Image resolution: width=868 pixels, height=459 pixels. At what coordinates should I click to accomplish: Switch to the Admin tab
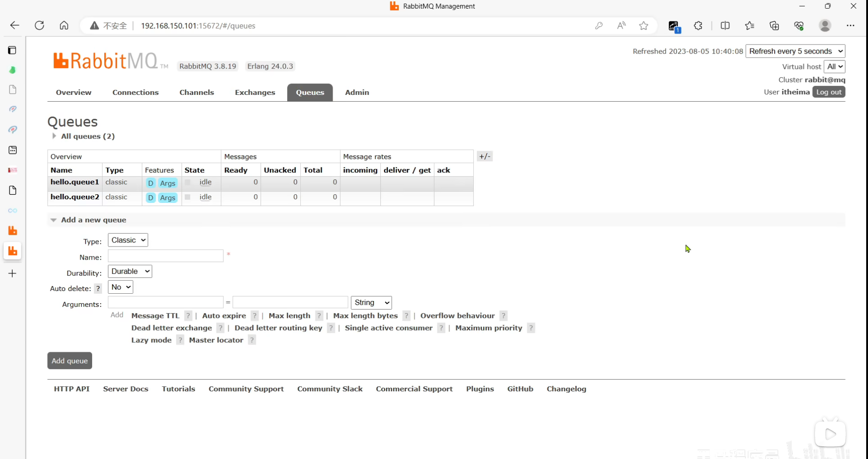357,92
